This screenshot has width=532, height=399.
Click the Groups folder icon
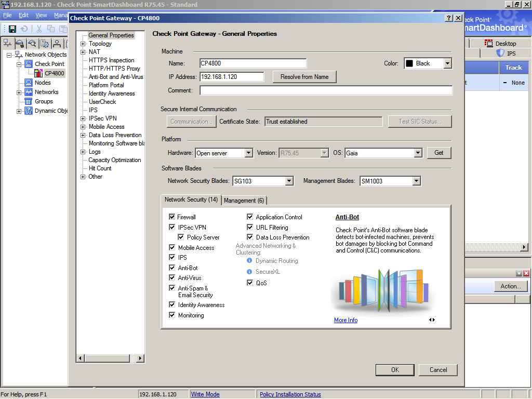pyautogui.click(x=29, y=101)
